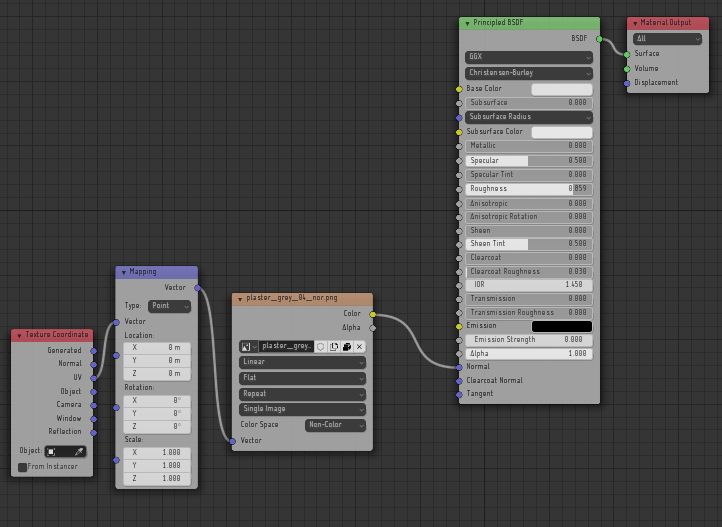Click the plaster_grey image name field
The image size is (722, 527).
click(x=286, y=347)
